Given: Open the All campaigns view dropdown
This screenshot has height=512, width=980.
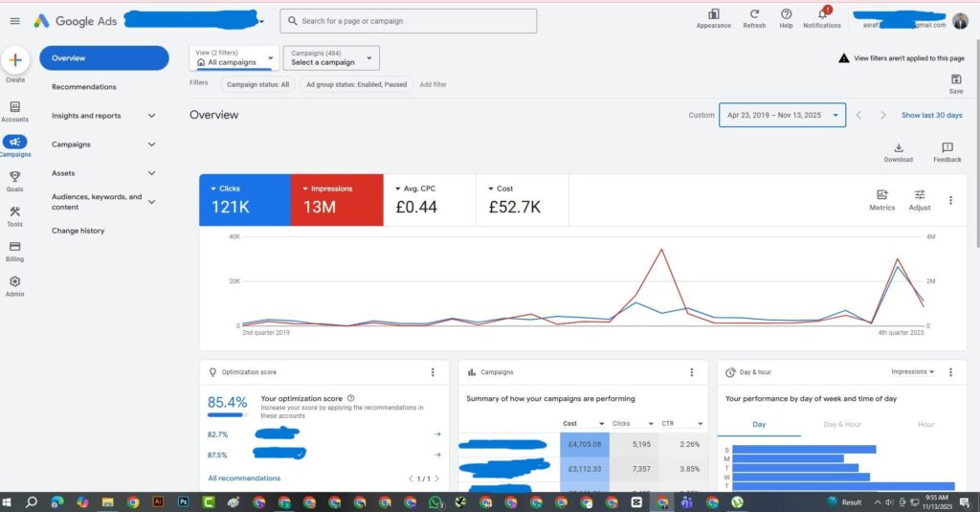Looking at the screenshot, I should (x=234, y=57).
